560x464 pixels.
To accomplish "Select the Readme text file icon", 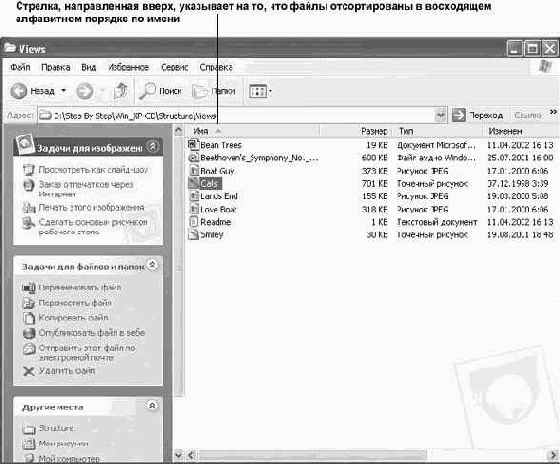I will (193, 222).
